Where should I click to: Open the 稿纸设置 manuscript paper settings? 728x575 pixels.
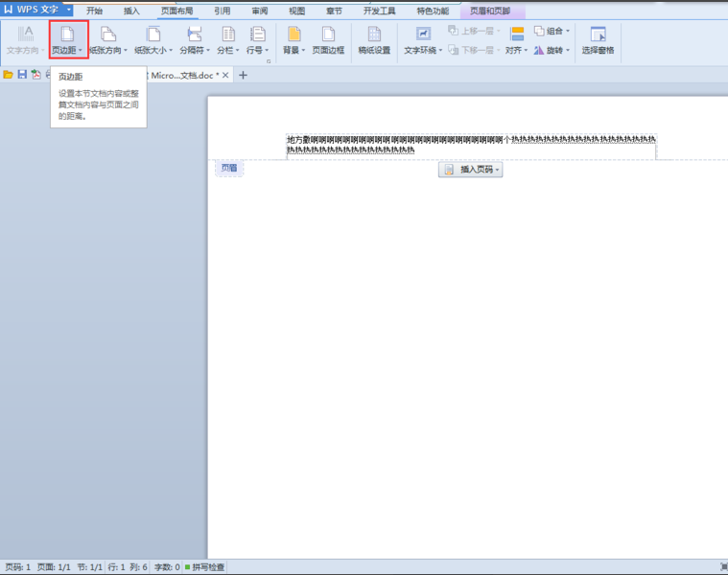[374, 40]
